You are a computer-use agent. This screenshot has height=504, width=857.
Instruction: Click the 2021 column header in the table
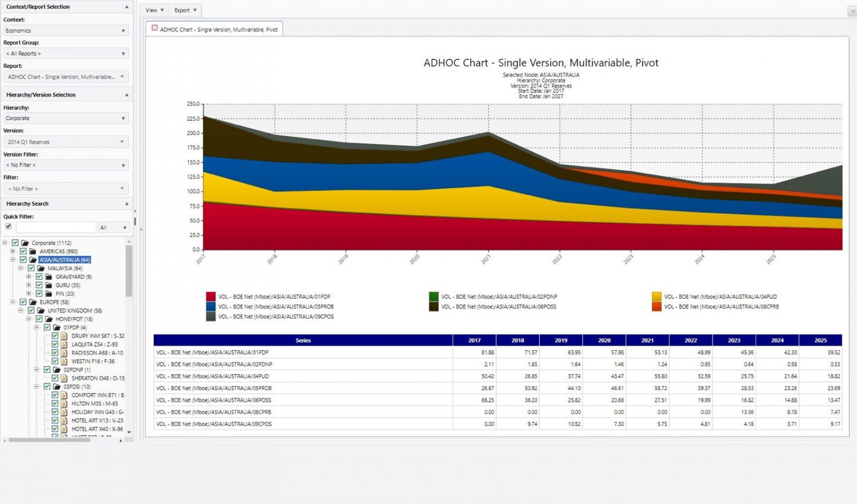(x=647, y=341)
